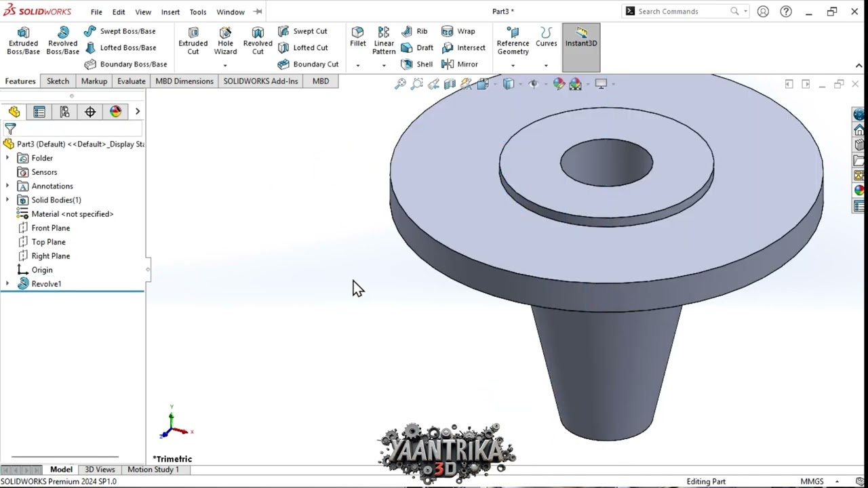Open the Hole Wizard dropdown arrow
Viewport: 868px width, 488px height.
coord(225,65)
